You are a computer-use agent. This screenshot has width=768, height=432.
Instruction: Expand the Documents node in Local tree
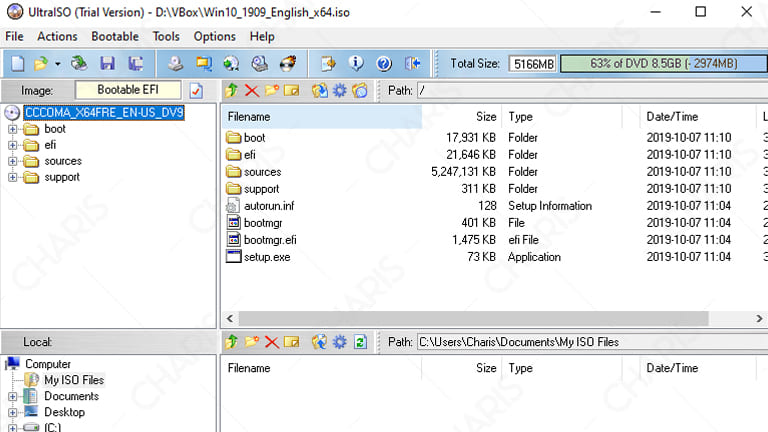(x=13, y=397)
